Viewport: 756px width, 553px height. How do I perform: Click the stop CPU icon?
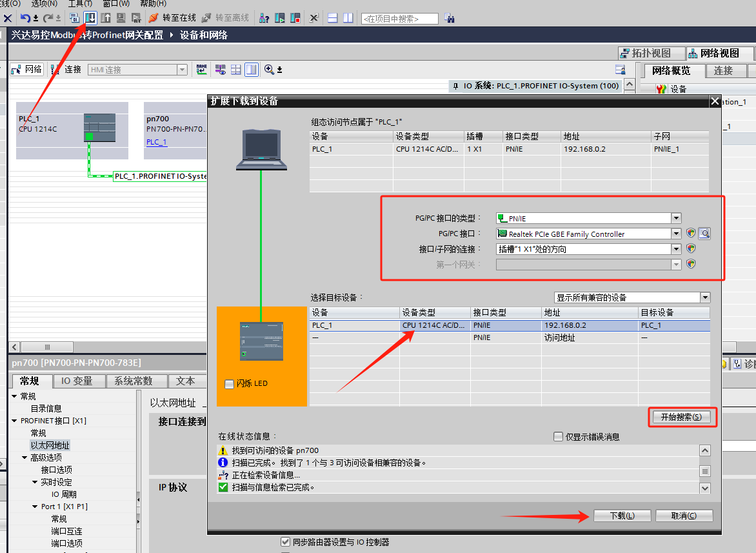click(295, 18)
